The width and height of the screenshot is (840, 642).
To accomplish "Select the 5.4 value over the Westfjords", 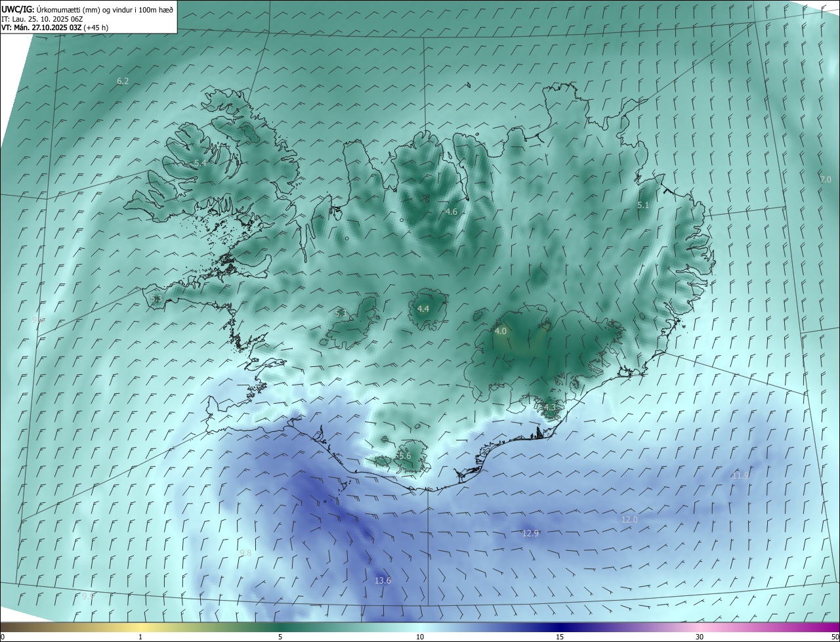I will pos(200,163).
